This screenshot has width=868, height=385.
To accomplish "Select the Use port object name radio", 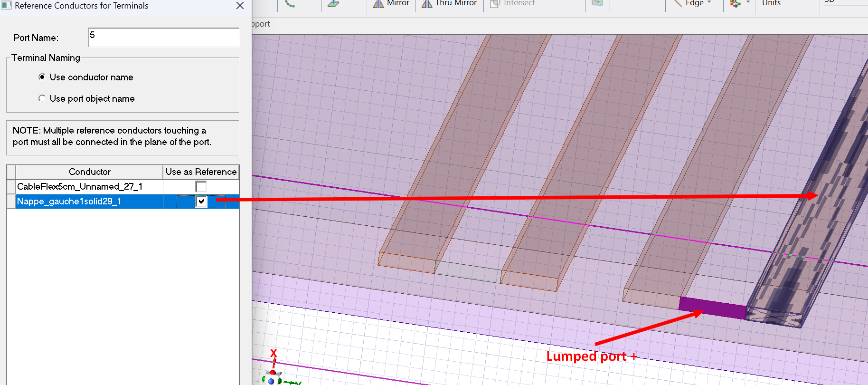I will click(42, 98).
